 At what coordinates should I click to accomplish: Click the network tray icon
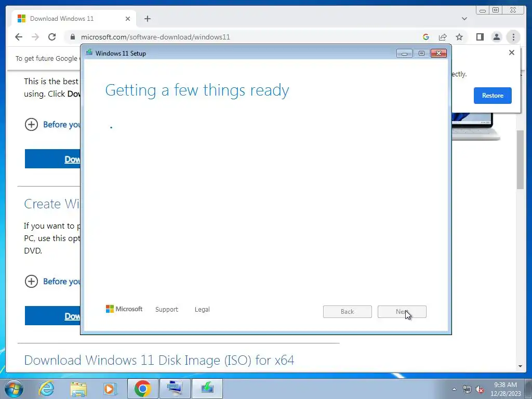click(467, 390)
